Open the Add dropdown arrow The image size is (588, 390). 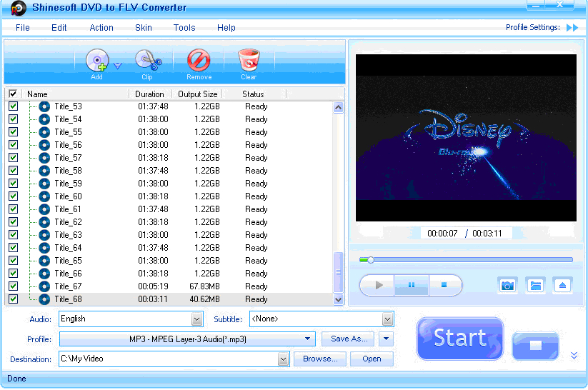[x=118, y=66]
